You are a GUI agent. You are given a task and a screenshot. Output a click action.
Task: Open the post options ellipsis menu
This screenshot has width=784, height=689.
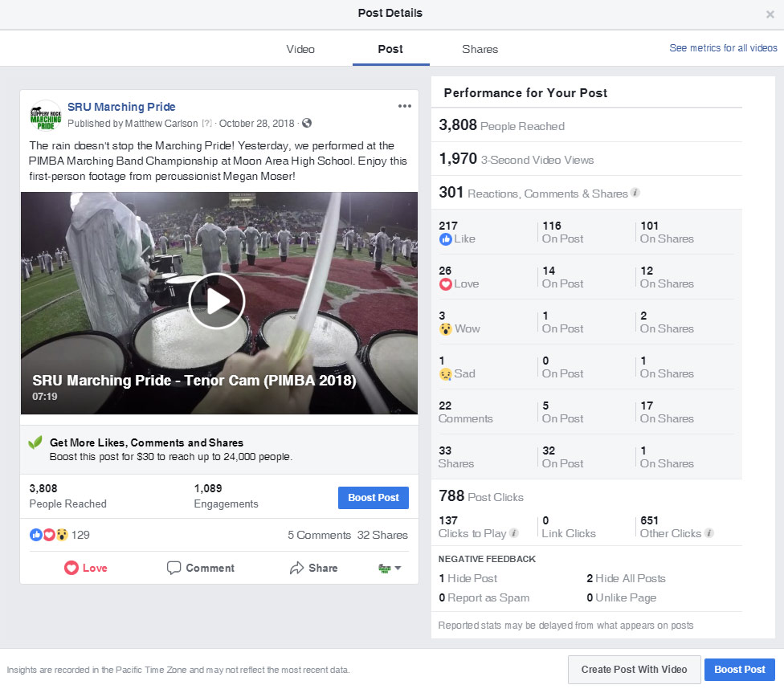[x=405, y=107]
